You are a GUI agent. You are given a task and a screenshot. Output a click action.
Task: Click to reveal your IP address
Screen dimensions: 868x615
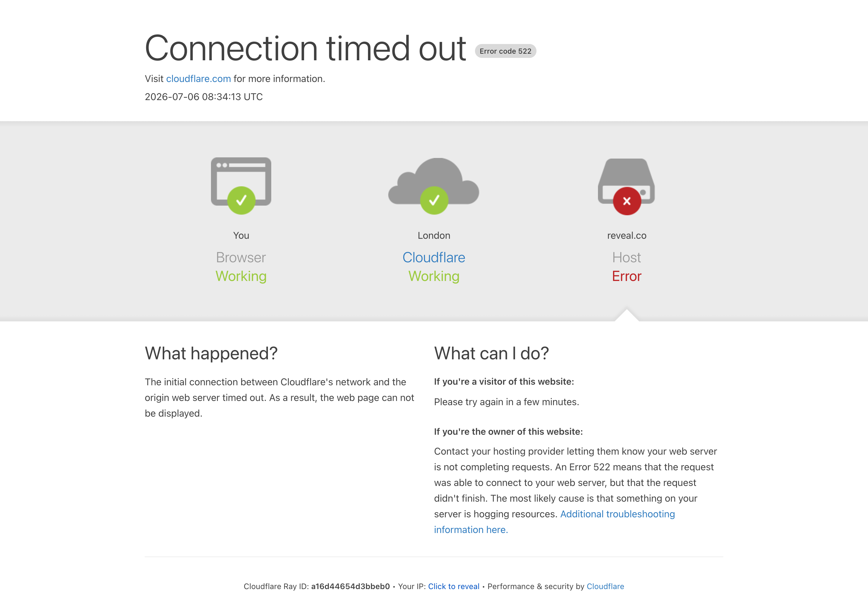click(x=454, y=586)
